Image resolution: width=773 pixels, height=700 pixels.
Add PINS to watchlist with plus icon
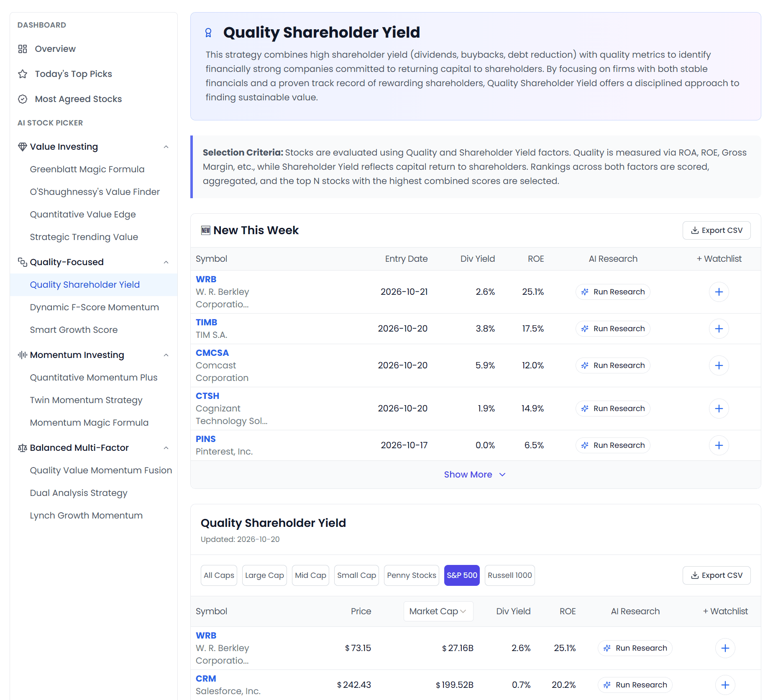pos(719,445)
